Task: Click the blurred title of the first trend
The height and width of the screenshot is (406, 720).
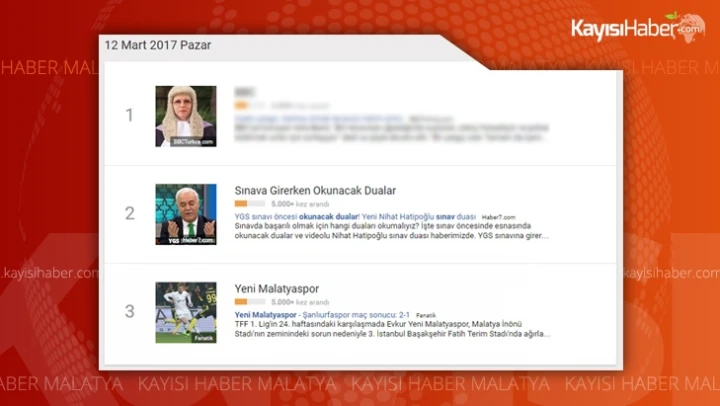Action: coord(242,92)
